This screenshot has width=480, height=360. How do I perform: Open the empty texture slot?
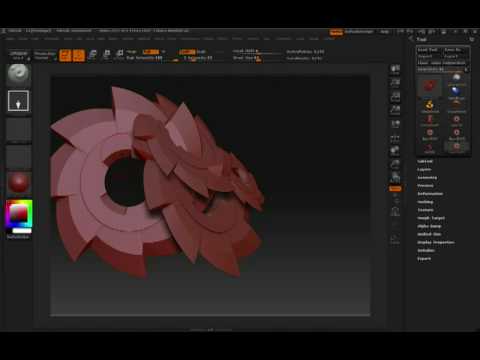19,157
